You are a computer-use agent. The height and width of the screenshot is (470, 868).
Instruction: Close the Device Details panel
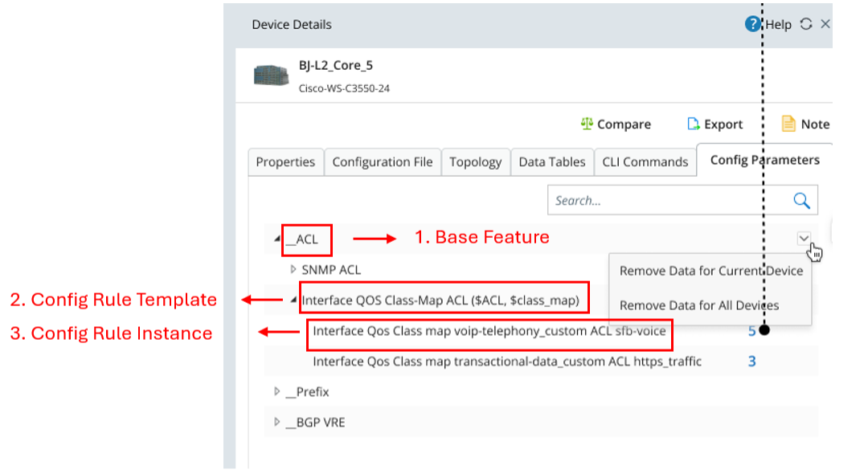pyautogui.click(x=825, y=24)
